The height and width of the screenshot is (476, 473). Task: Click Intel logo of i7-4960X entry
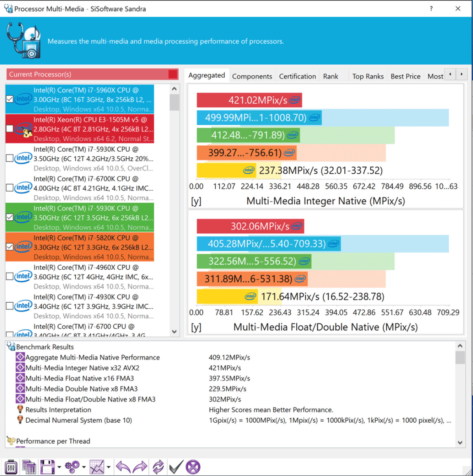(x=23, y=276)
